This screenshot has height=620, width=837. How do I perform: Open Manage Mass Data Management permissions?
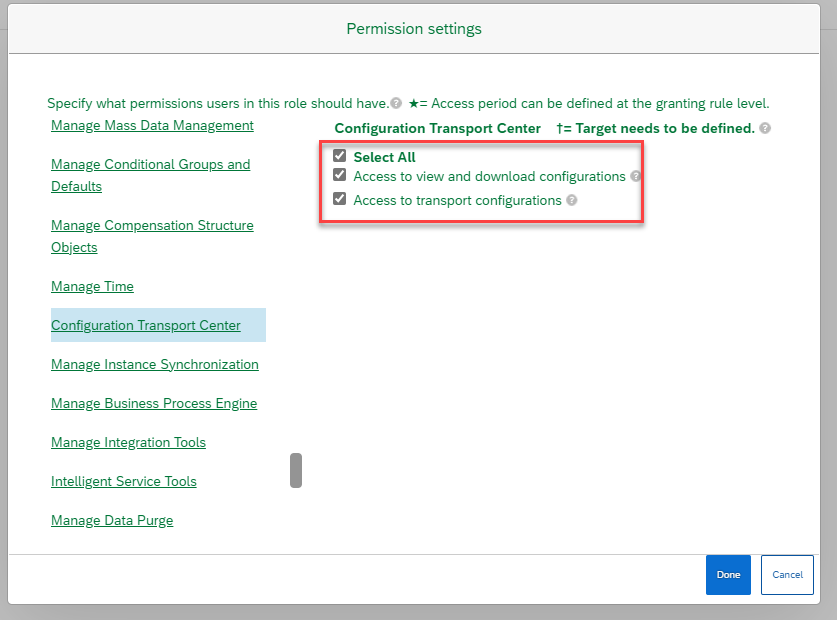tap(152, 125)
